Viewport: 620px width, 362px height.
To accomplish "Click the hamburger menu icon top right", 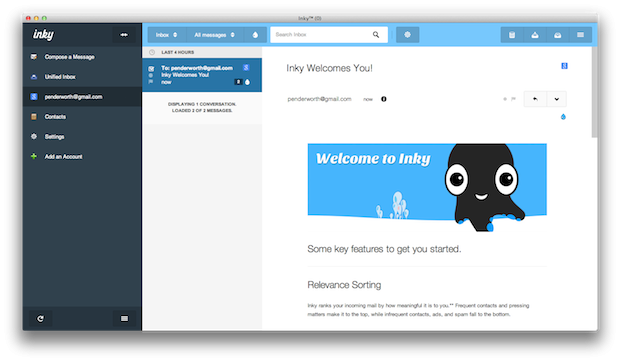I will click(580, 35).
